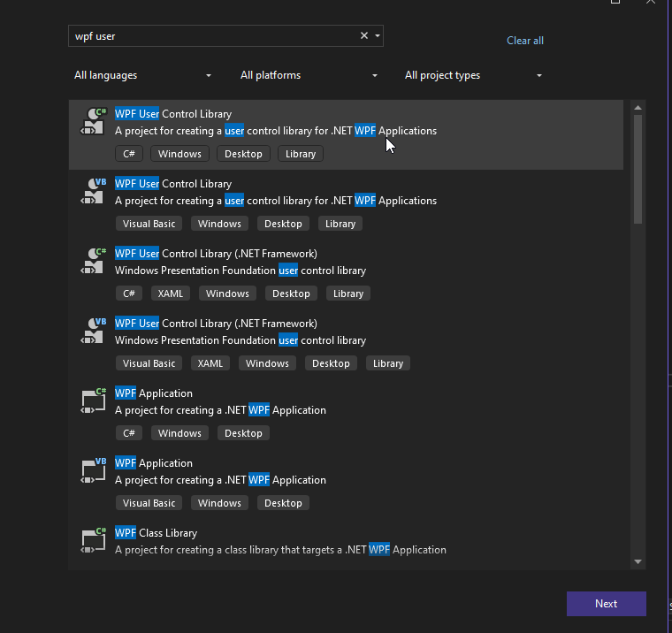
Task: Click XAML tag in Visual Basic .NET Framework template
Action: coord(210,363)
